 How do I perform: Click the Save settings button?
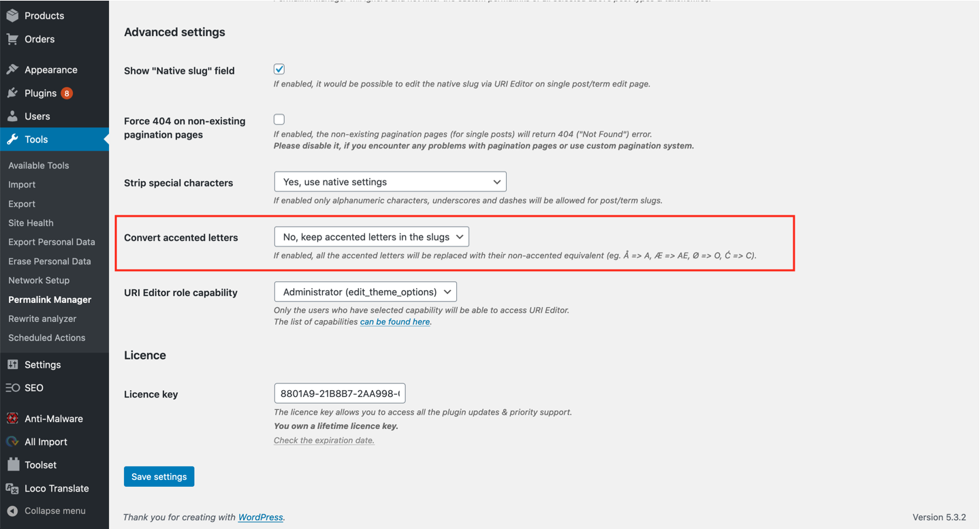click(159, 477)
